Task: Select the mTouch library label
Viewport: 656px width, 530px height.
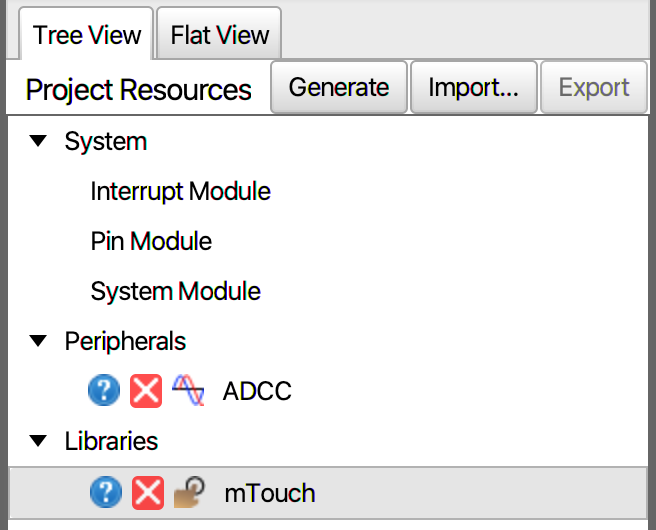Action: pos(269,493)
